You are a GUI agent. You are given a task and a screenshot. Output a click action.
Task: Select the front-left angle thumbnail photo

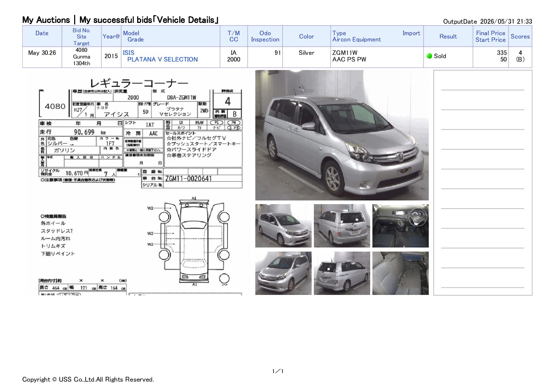pos(283,226)
